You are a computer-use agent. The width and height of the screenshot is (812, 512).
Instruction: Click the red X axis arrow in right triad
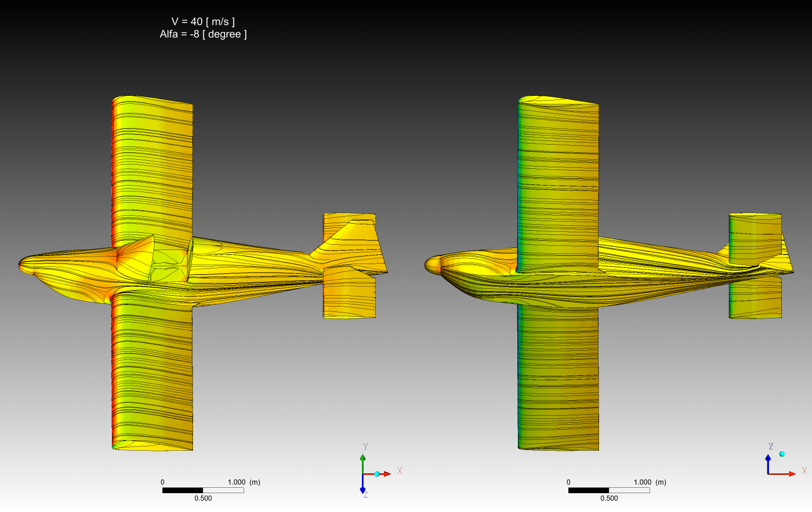point(791,474)
